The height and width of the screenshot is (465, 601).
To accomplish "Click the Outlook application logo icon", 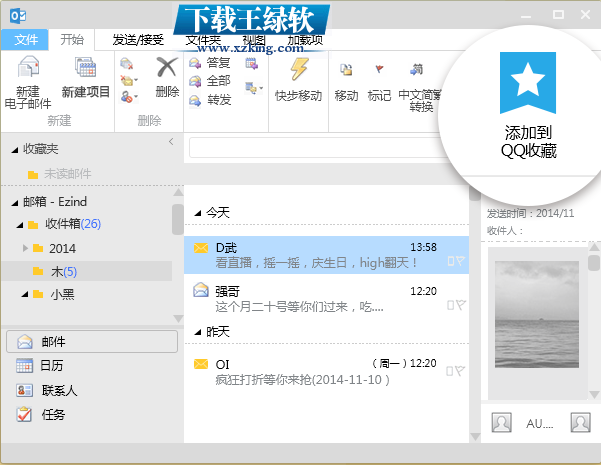I will pyautogui.click(x=18, y=16).
